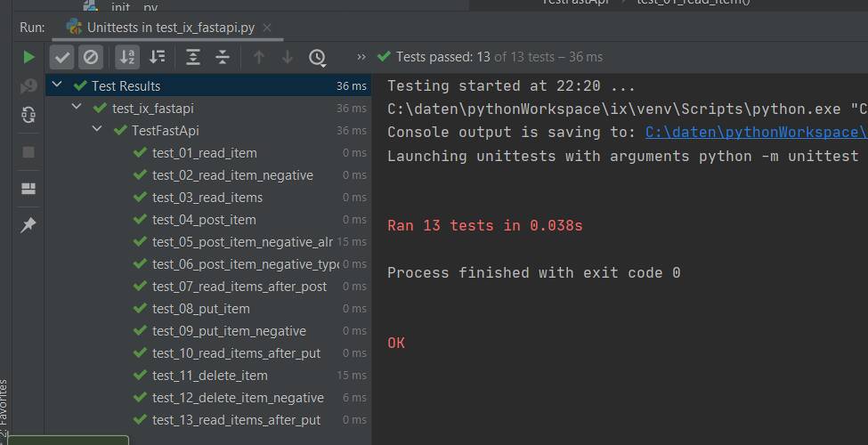Viewport: 868px width, 445px height.
Task: Select test_10_read_items_after_put result
Action: (x=208, y=353)
